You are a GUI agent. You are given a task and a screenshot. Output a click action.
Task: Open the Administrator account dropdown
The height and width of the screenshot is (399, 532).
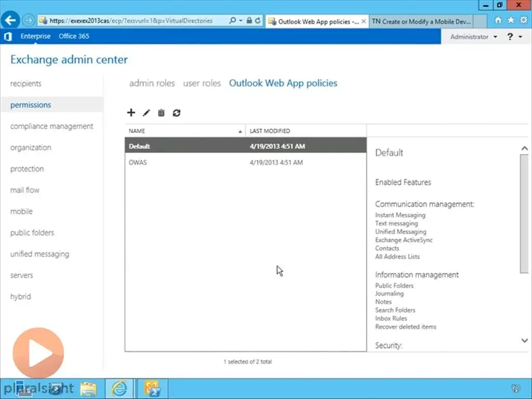[x=474, y=37]
